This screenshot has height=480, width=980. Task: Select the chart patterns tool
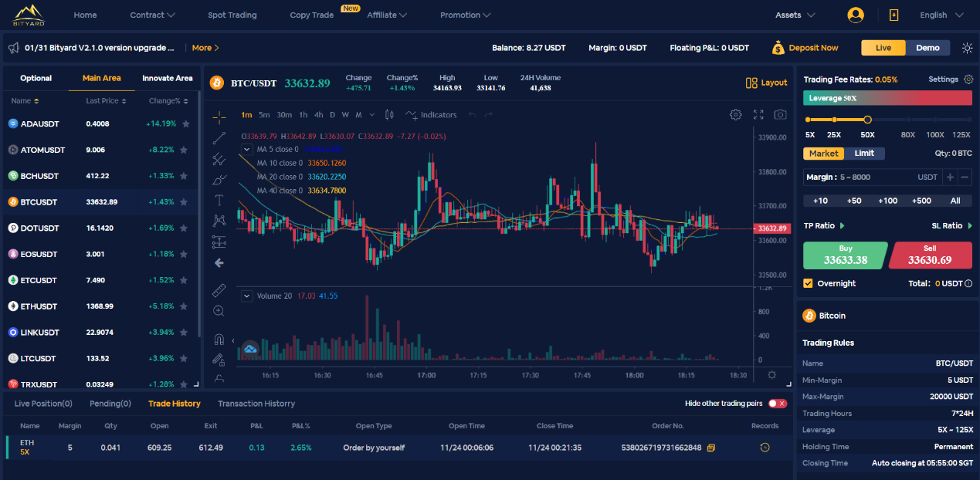(x=219, y=221)
